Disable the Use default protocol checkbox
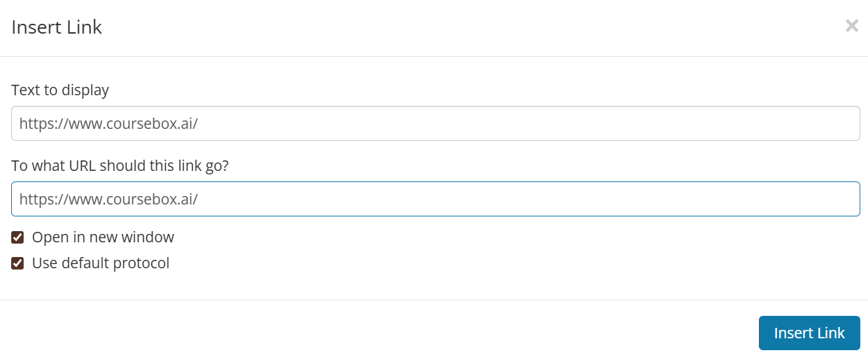The image size is (868, 360). coord(18,264)
